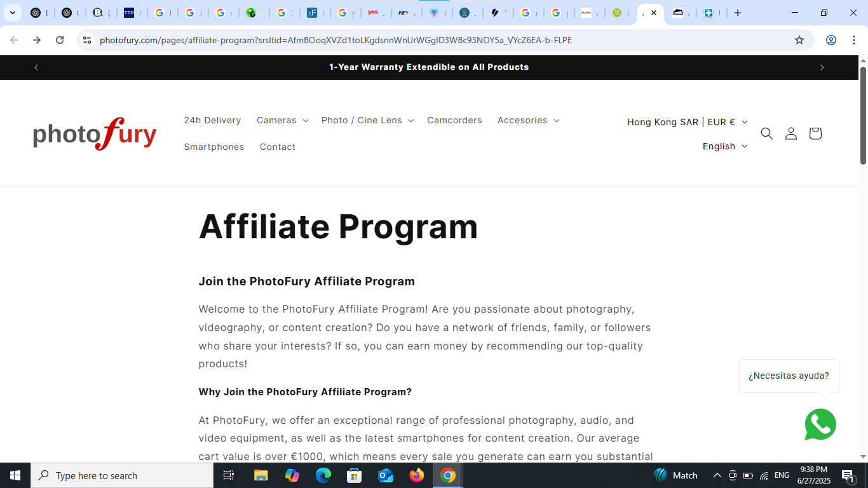868x488 pixels.
Task: Click the ¿Necesitas ayuda? help bubble
Action: [x=789, y=376]
